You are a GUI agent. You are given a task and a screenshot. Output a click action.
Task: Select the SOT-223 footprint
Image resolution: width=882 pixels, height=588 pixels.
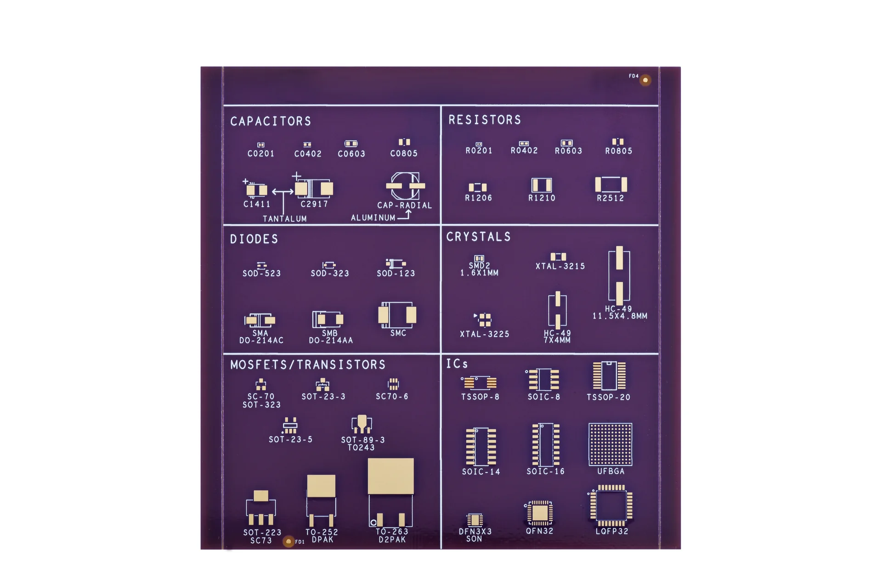[x=261, y=508]
